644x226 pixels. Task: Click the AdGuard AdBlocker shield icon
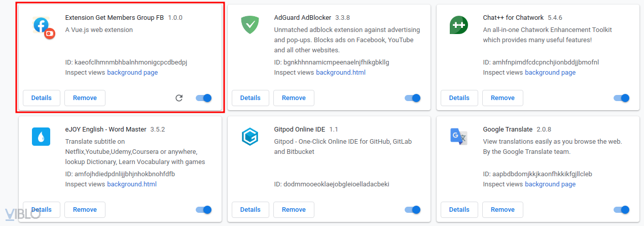250,25
